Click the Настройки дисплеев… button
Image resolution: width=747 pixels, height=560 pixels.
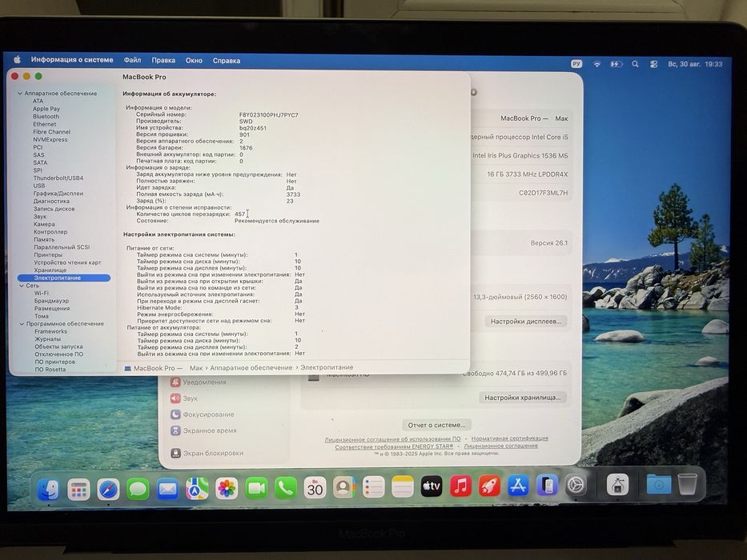click(x=525, y=322)
